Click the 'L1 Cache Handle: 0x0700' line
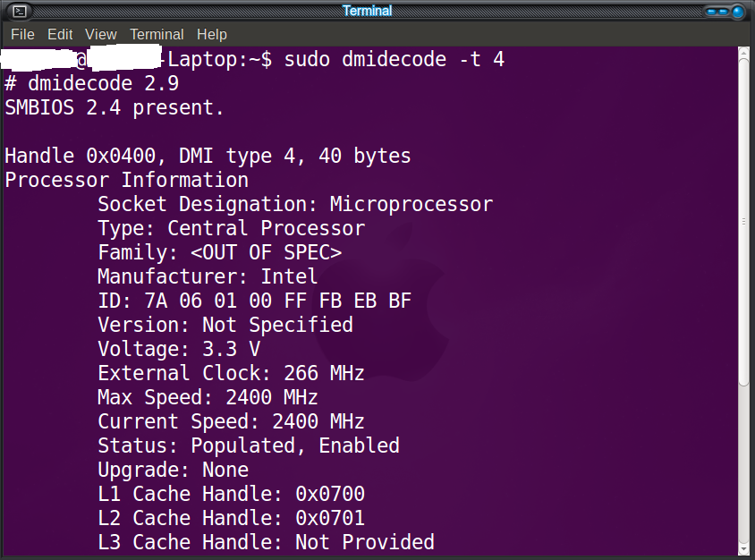The width and height of the screenshot is (755, 560). 231,494
